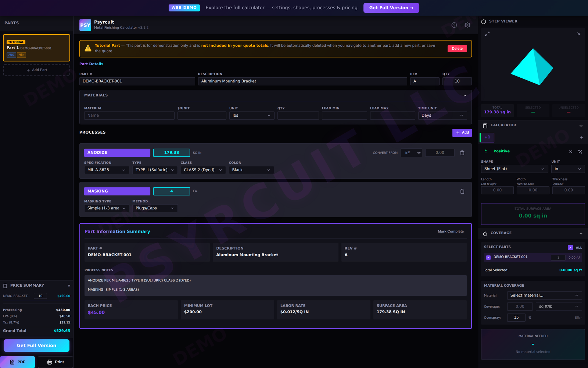The width and height of the screenshot is (588, 368).
Task: Open the settings gear in the Psyrcuit header
Action: coord(467,25)
